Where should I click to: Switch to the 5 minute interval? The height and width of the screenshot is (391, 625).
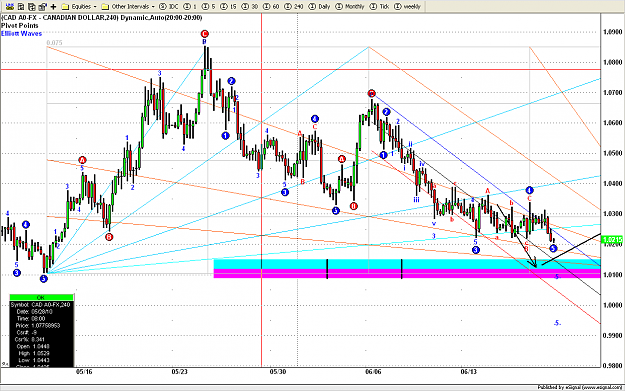(208, 6)
